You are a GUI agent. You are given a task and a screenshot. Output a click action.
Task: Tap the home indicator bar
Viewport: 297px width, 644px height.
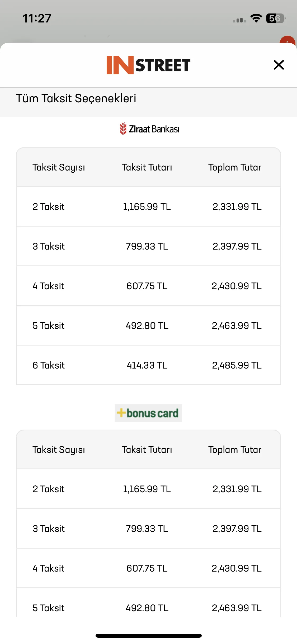coord(149,636)
